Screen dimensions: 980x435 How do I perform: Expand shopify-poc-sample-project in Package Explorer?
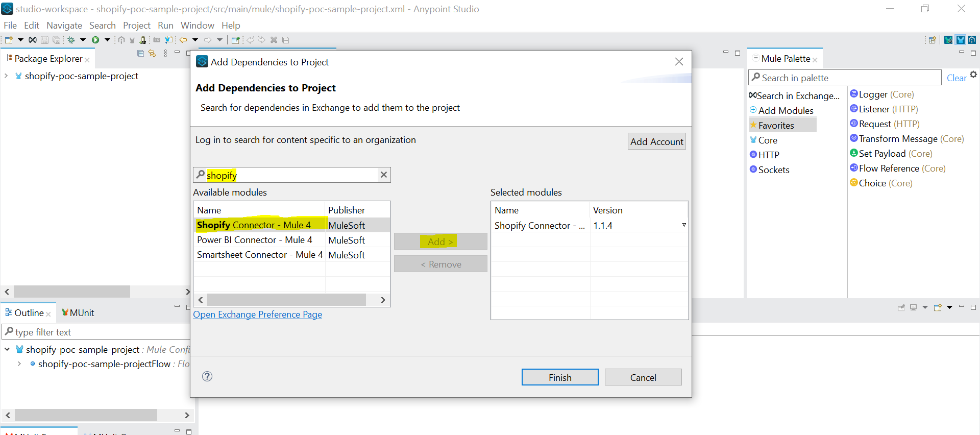[x=6, y=76]
